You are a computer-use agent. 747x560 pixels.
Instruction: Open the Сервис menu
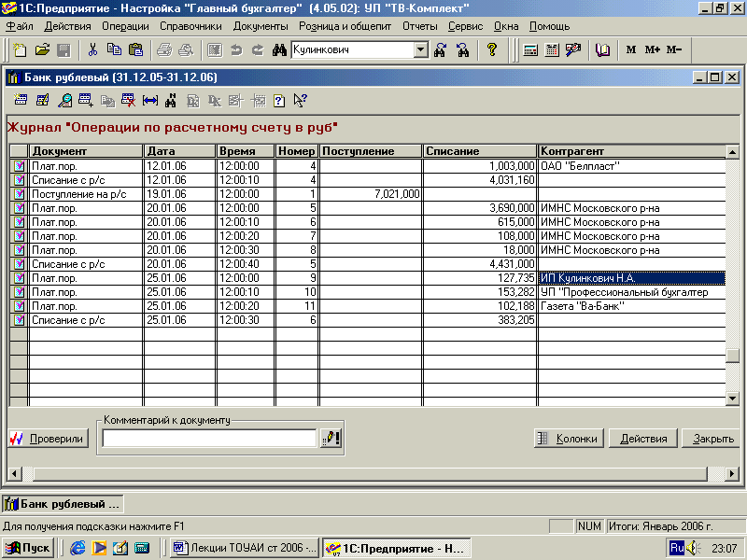coord(465,26)
